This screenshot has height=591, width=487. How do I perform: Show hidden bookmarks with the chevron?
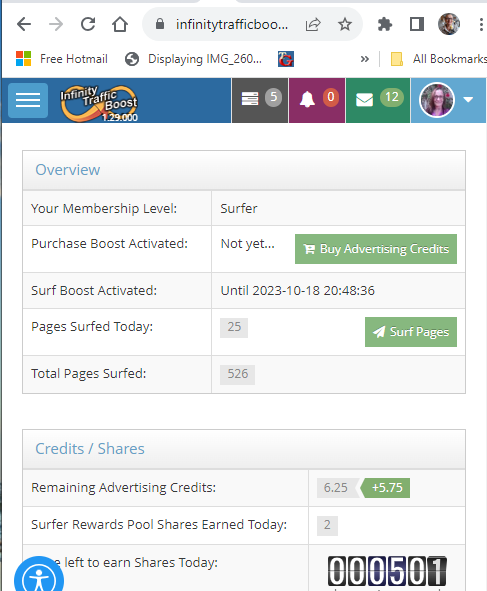point(364,59)
